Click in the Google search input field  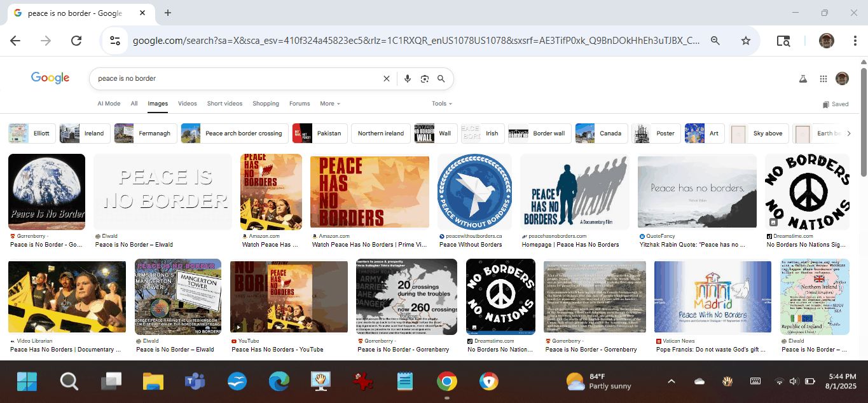point(235,79)
